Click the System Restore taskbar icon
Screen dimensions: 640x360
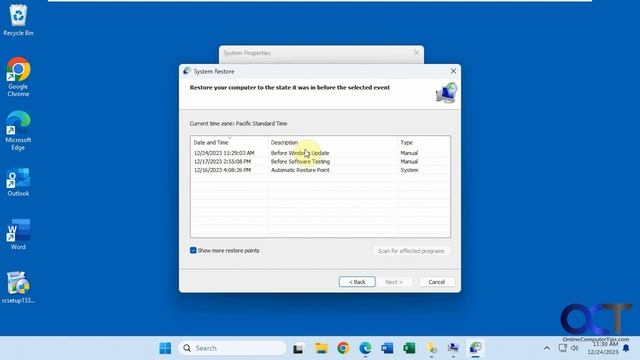(x=476, y=348)
